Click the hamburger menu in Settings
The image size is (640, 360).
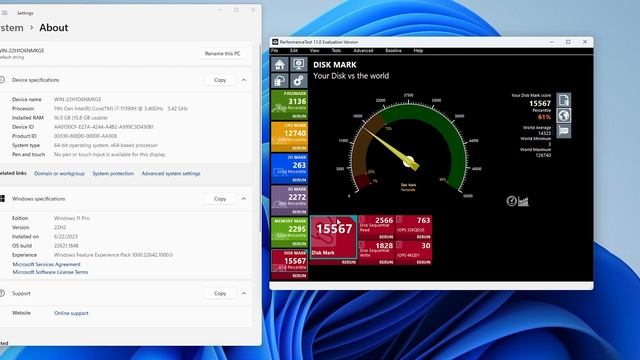4,13
